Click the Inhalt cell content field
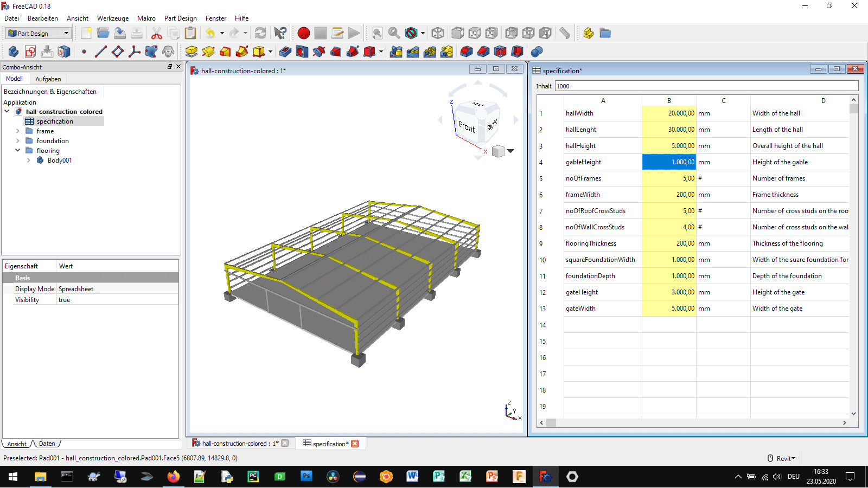The image size is (868, 488). click(x=705, y=86)
